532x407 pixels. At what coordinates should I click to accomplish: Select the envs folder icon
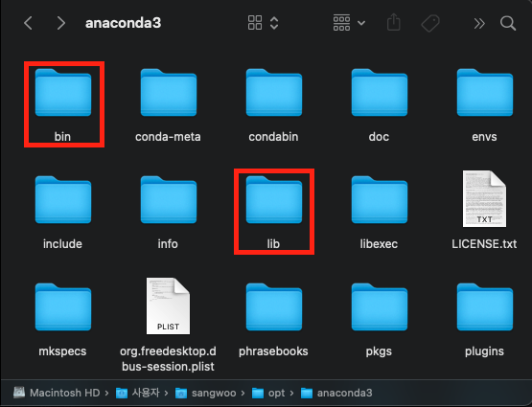(x=485, y=93)
